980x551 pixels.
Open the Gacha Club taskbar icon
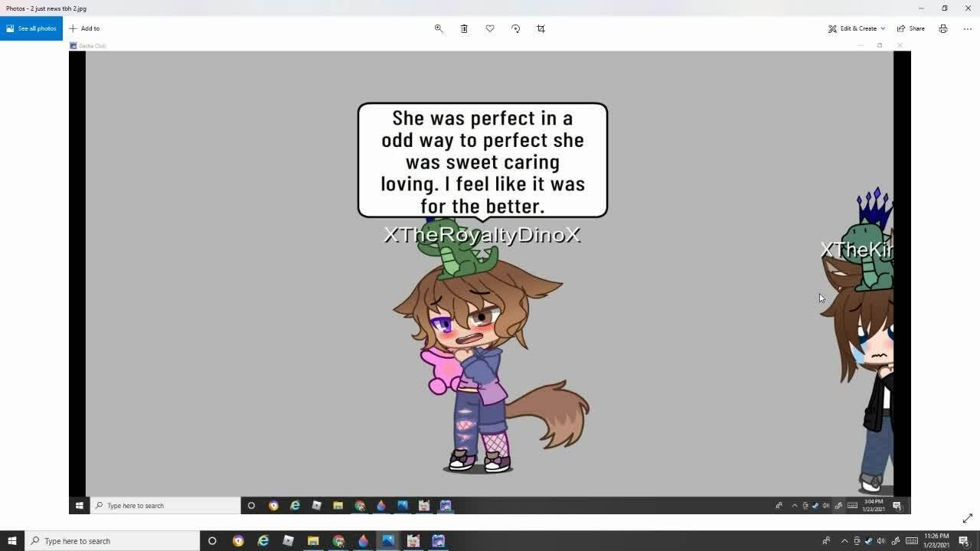coord(438,541)
